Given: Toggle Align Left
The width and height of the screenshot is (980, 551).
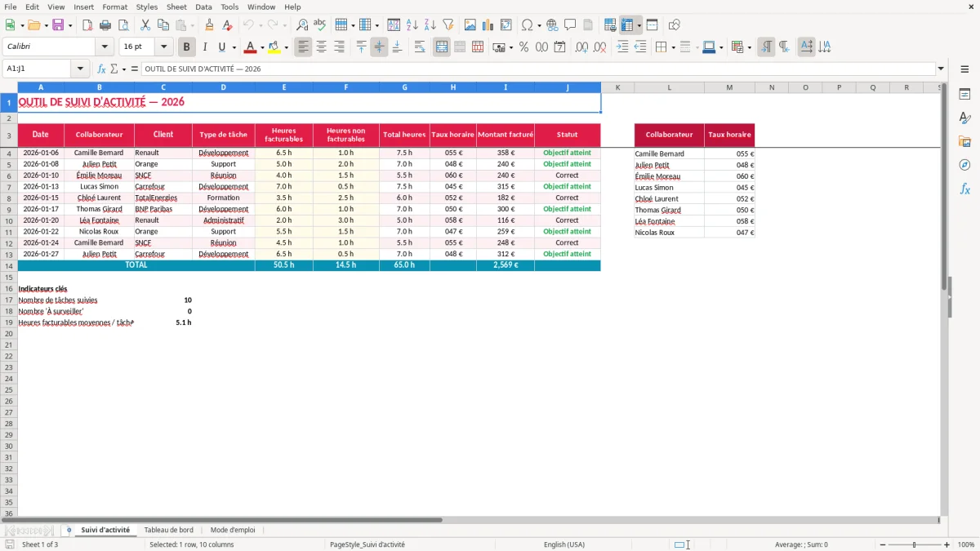Looking at the screenshot, I should [x=303, y=47].
